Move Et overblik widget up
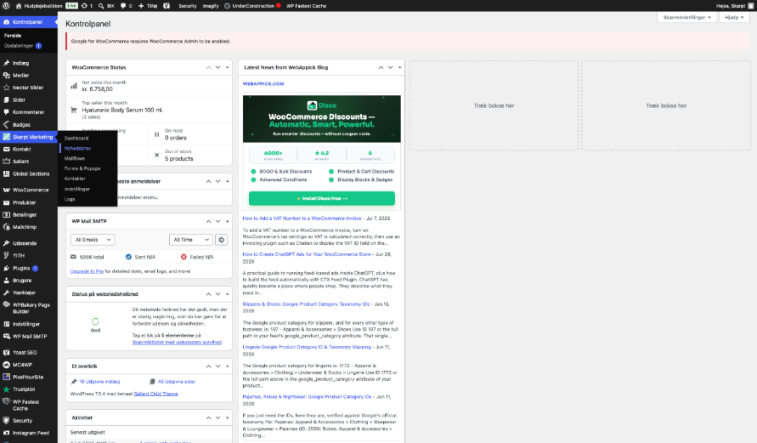 [208, 366]
